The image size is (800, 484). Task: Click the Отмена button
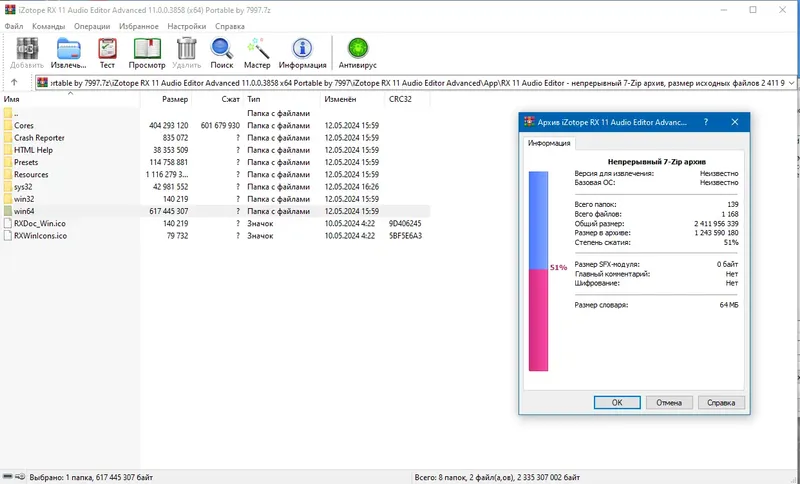pos(669,402)
